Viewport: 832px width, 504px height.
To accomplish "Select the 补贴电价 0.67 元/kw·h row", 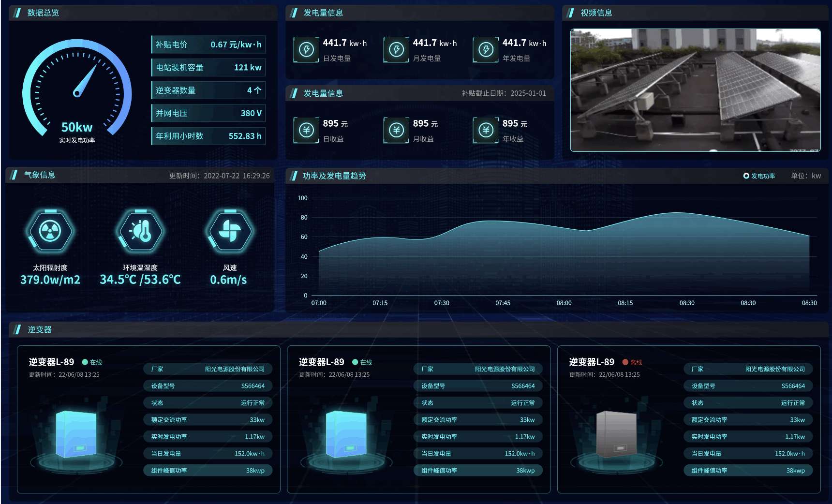I will 208,44.
